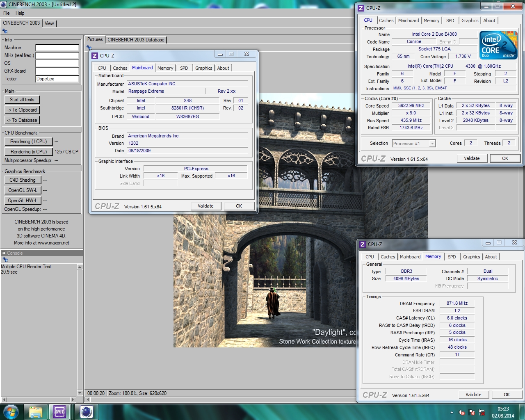Click OK in the Mainboard CPU-Z window

pos(239,206)
